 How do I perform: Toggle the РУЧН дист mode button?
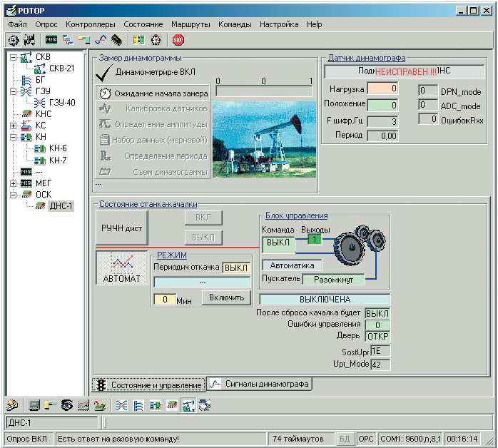(122, 228)
